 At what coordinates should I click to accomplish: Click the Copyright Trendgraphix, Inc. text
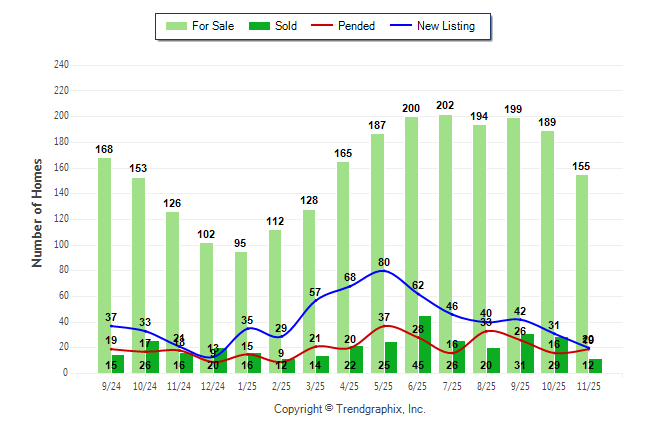coord(349,409)
